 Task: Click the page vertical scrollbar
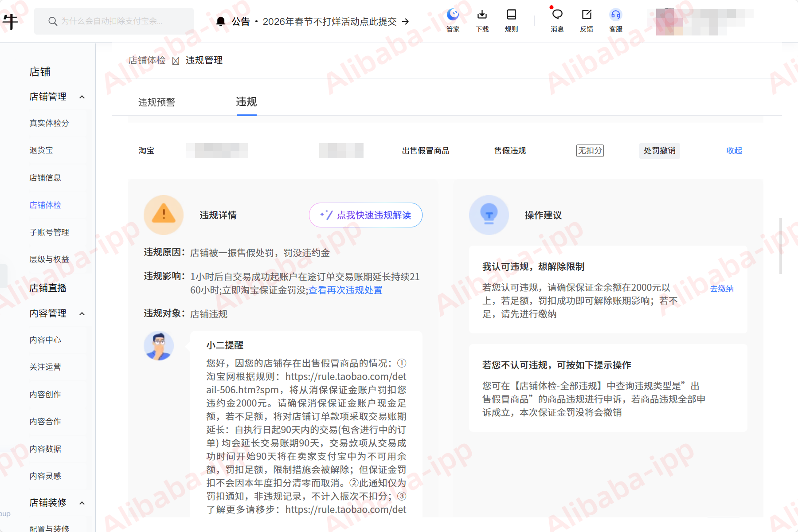(781, 246)
